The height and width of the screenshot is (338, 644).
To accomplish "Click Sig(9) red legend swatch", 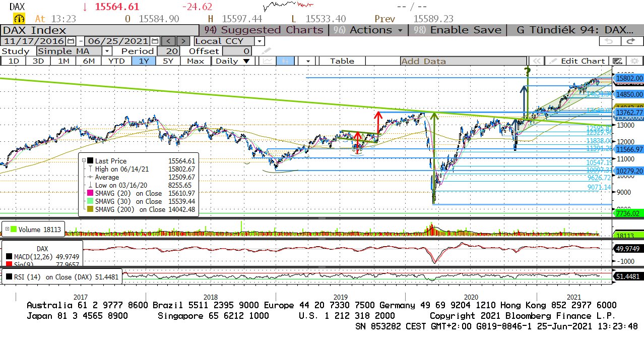I will 9,264.
